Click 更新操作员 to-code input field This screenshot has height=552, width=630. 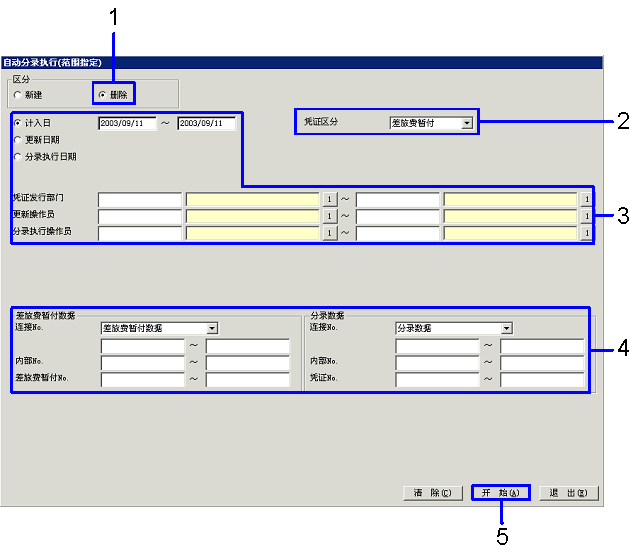point(398,216)
